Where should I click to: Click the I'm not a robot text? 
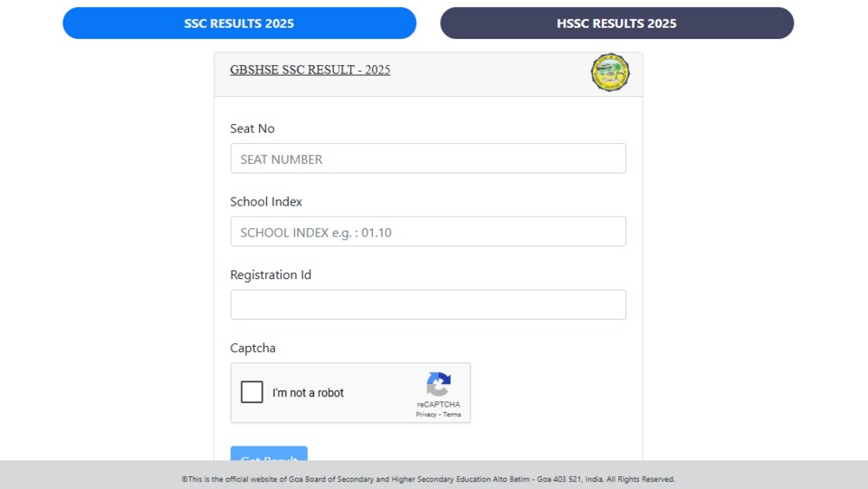pyautogui.click(x=308, y=393)
